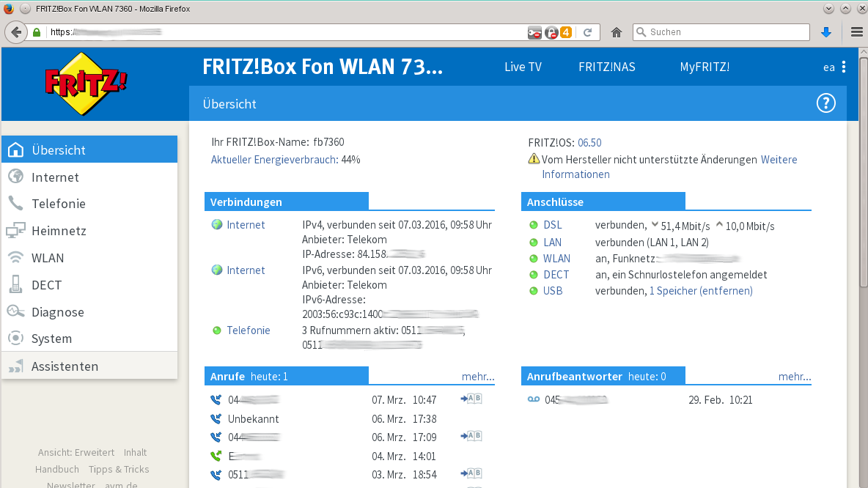Reload the page with the refresh icon
The width and height of the screenshot is (868, 488).
coord(587,32)
